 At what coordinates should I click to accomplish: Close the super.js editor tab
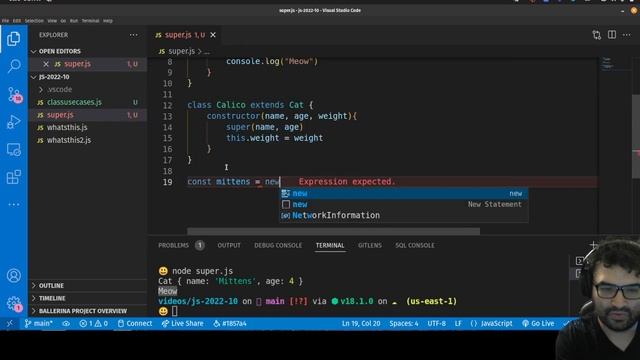(213, 35)
